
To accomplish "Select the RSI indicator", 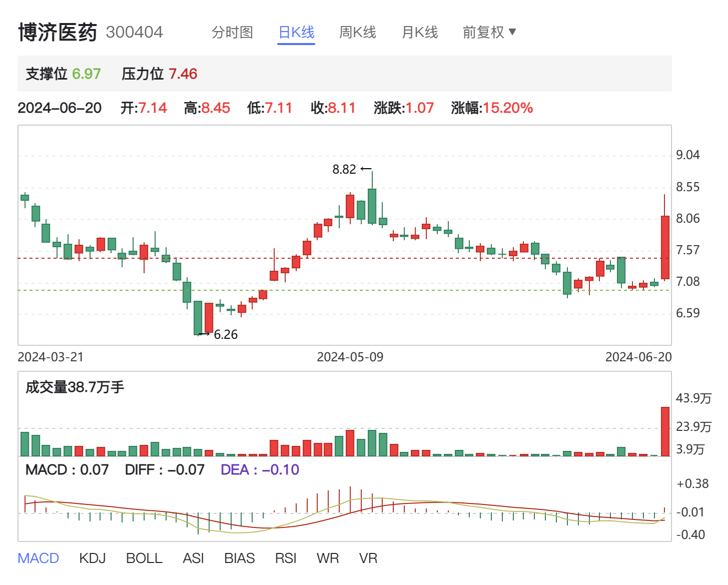I will click(286, 558).
